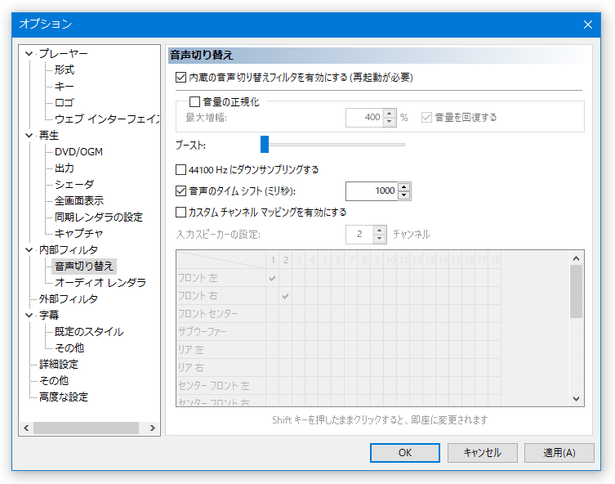615x484 pixels.
Task: Toggle フロント 右 channel 2 mapping cell
Action: [x=286, y=296]
